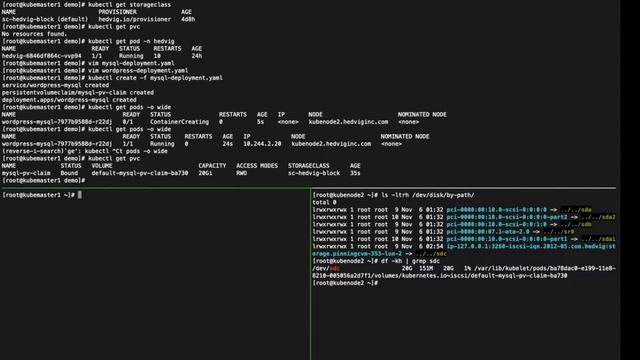Image resolution: width=640 pixels, height=360 pixels.
Task: Click the 'kubectl get pod -n hedvig' command
Action: point(131,41)
